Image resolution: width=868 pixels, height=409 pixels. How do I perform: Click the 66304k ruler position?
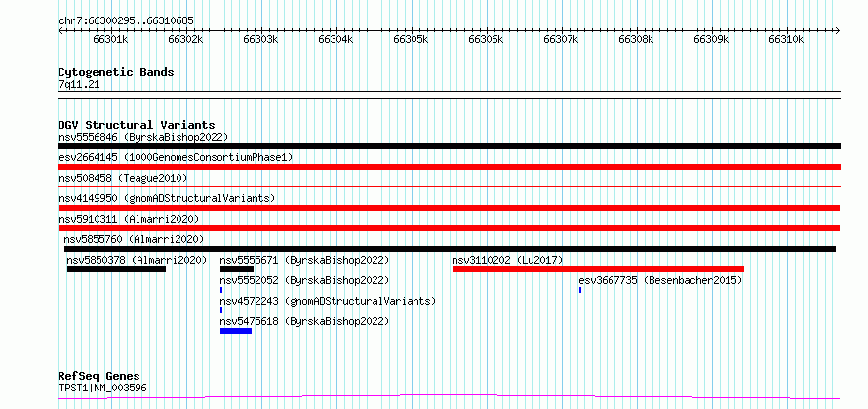point(336,39)
